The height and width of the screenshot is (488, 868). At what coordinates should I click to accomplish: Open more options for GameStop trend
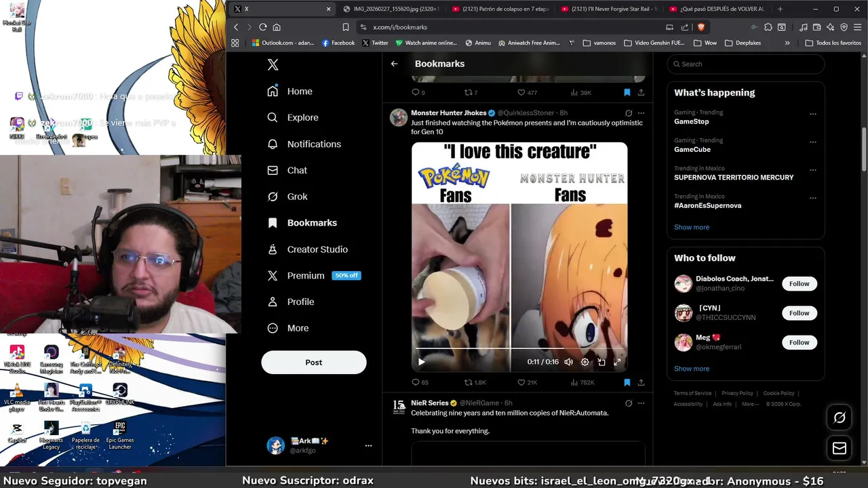coord(812,114)
